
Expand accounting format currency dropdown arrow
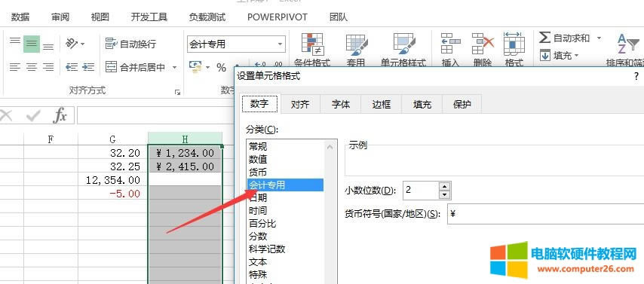[207, 67]
